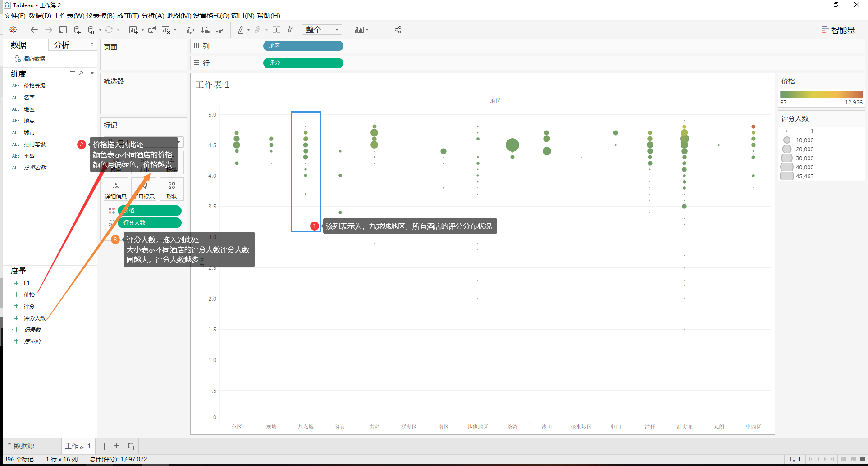Open the 文件(F) menu
Image resolution: width=868 pixels, height=466 pixels.
point(15,15)
